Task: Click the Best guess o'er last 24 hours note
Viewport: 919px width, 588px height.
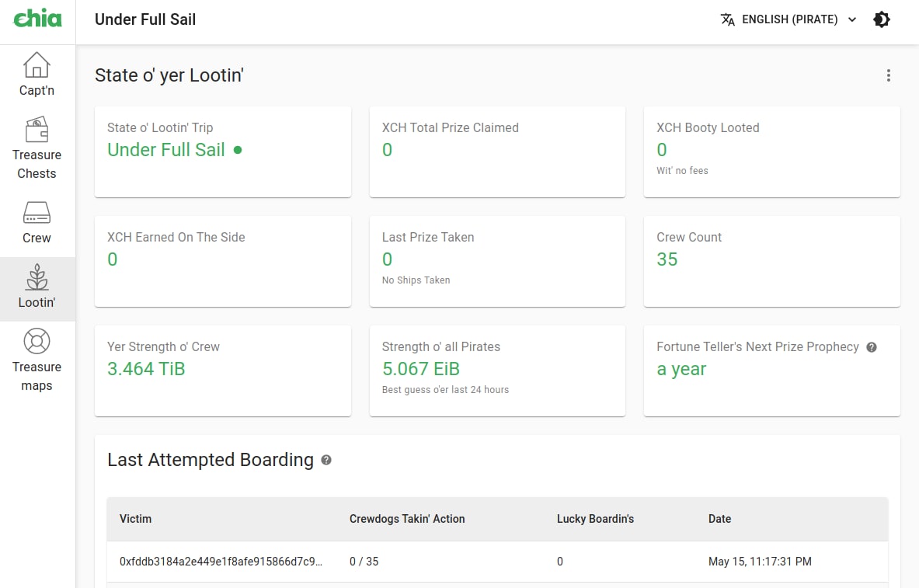Action: point(445,390)
